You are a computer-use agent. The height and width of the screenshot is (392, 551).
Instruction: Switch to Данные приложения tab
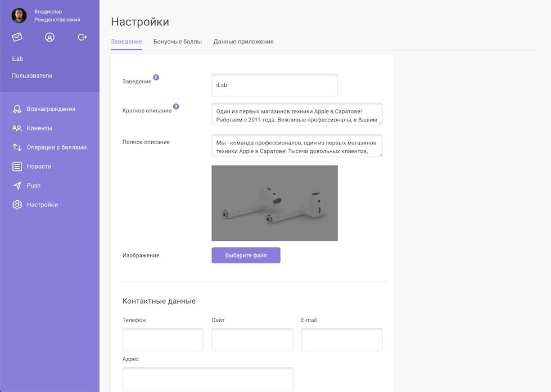(x=243, y=42)
